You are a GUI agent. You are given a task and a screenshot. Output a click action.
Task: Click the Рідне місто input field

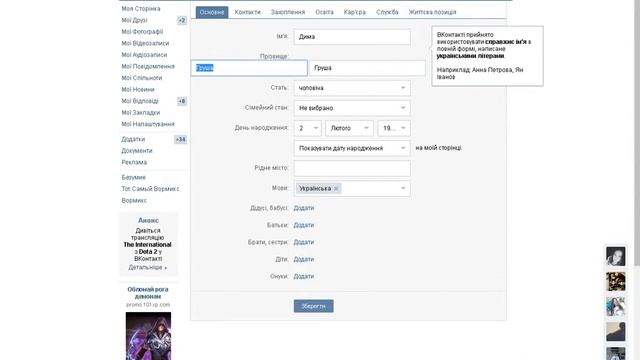tap(352, 168)
